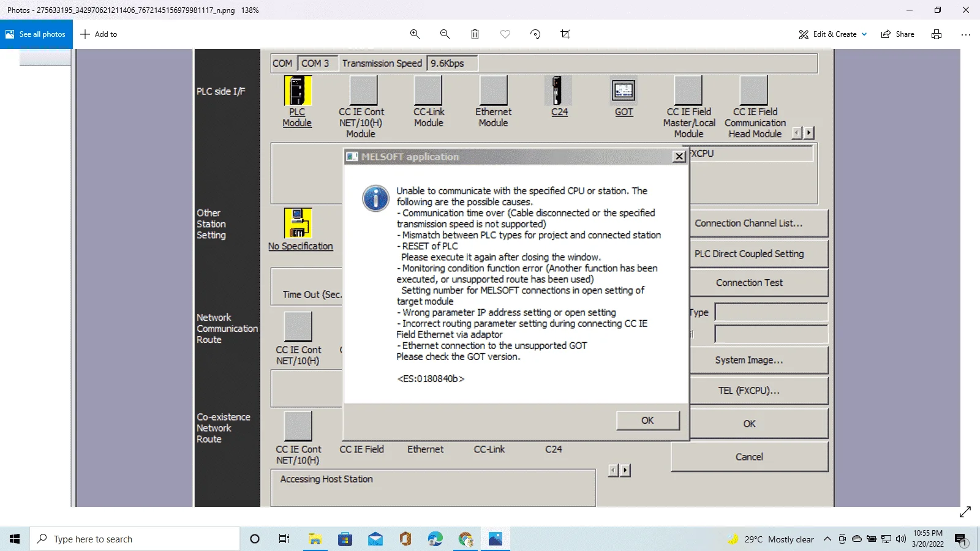Pick the CC-Link Module icon

428,91
